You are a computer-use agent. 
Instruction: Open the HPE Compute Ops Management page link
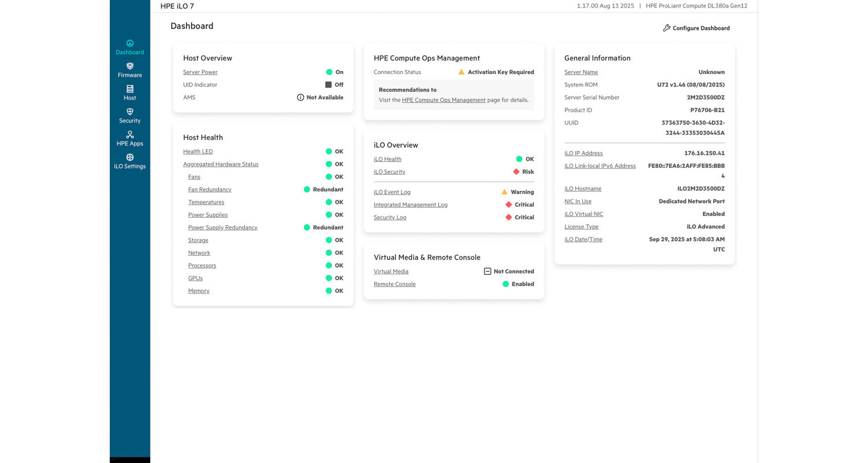coord(443,100)
